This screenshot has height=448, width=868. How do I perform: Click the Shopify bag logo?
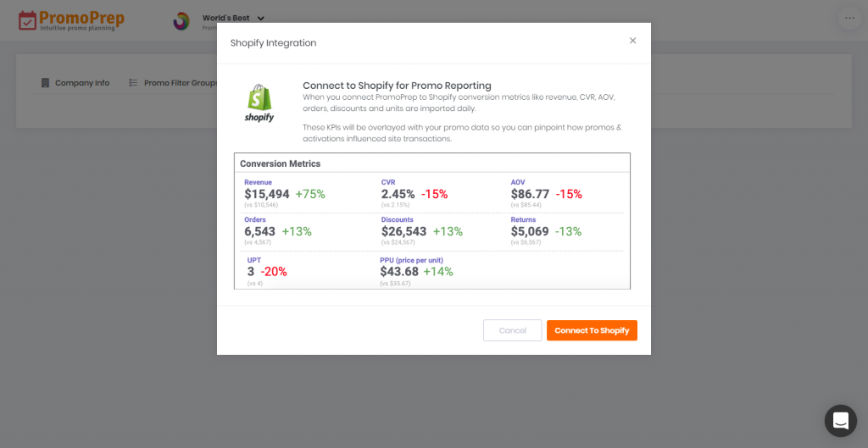259,102
